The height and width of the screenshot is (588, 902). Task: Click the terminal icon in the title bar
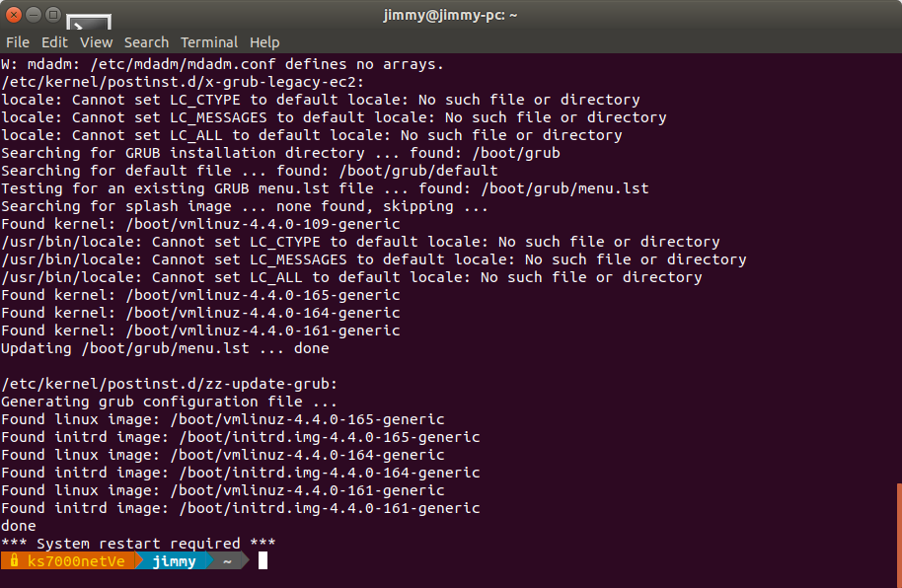tap(89, 22)
